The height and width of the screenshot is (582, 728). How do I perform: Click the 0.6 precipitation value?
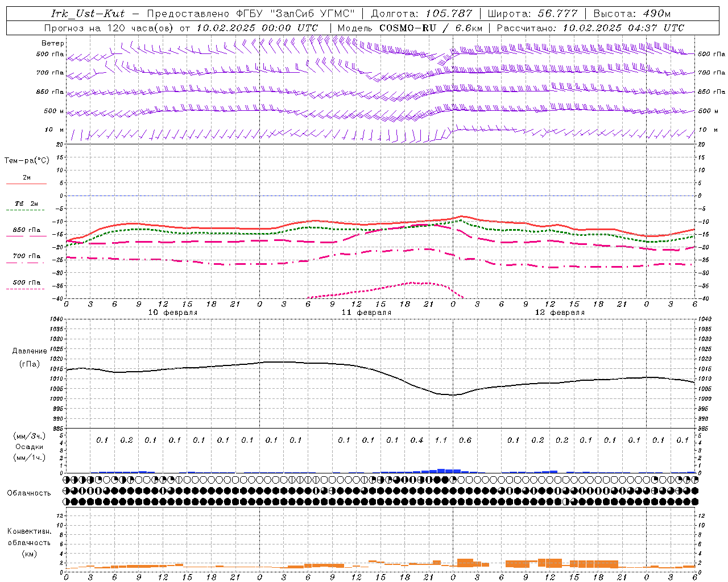pyautogui.click(x=465, y=440)
